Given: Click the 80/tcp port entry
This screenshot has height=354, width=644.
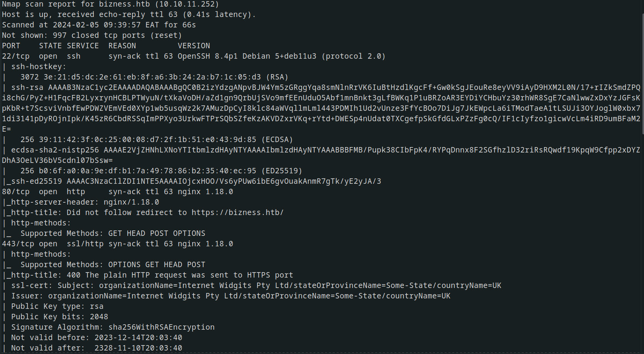Looking at the screenshot, I should point(16,192).
